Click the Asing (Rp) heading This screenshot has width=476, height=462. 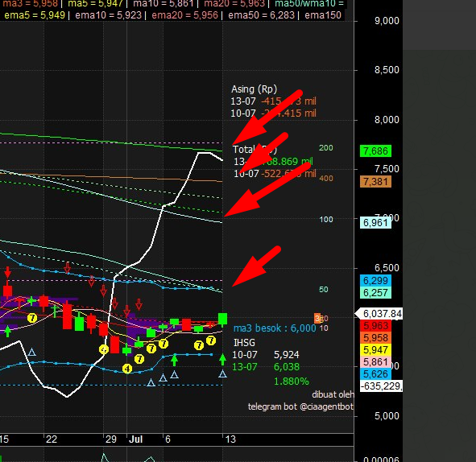pyautogui.click(x=254, y=89)
